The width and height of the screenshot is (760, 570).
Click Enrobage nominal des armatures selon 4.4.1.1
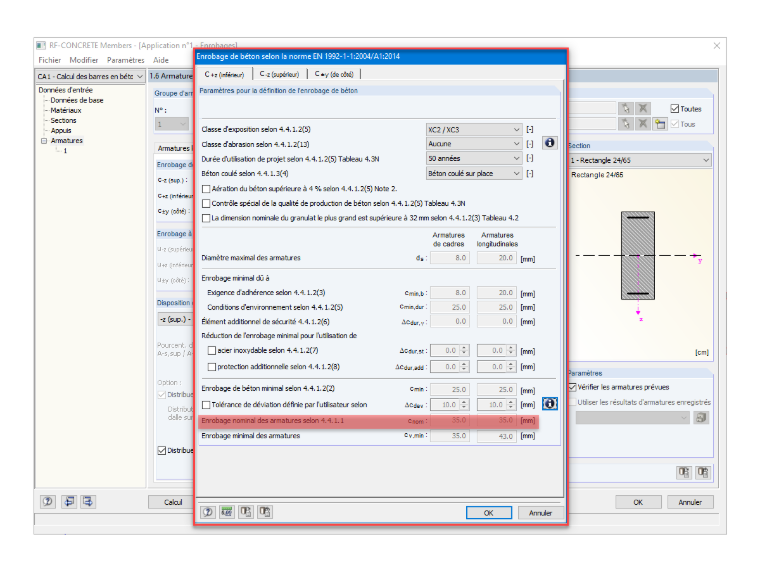click(272, 420)
